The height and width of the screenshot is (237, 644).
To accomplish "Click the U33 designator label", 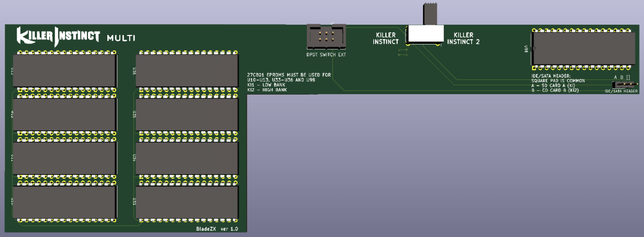I will pos(134,202).
